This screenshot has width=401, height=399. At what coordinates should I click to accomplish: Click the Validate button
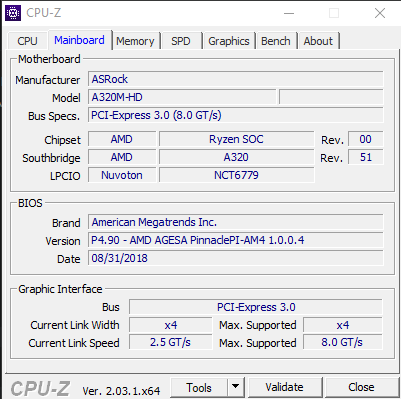[285, 387]
